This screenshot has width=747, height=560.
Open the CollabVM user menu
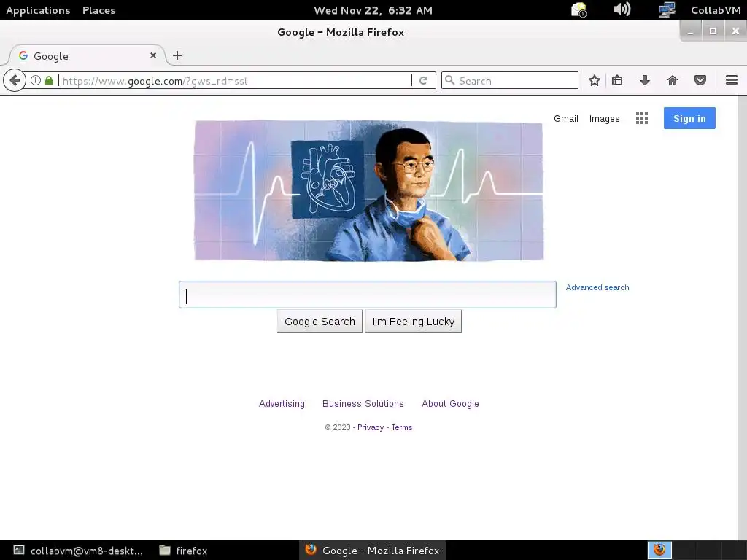click(716, 10)
